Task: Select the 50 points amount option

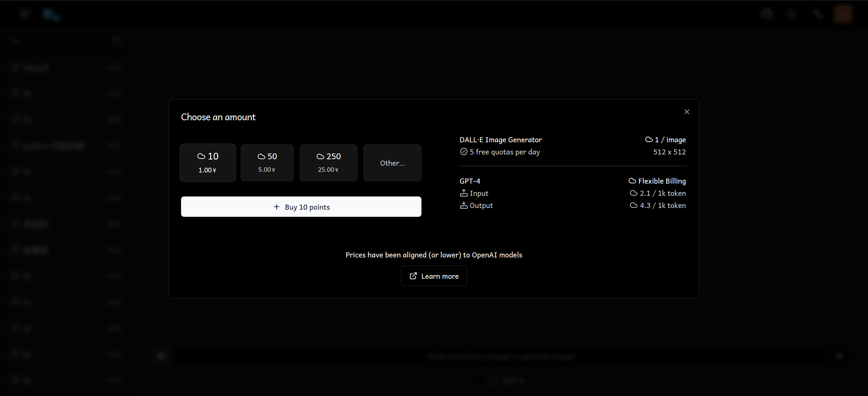Action: point(267,163)
